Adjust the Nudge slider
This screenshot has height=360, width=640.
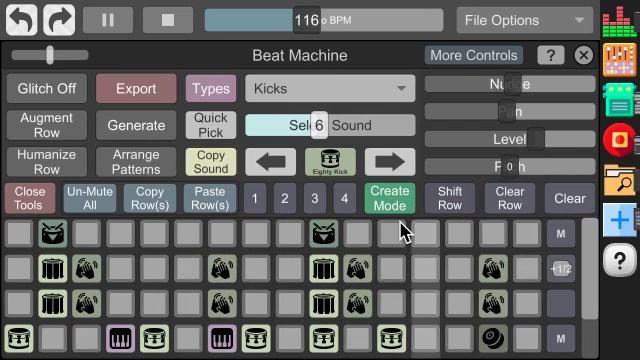click(510, 84)
